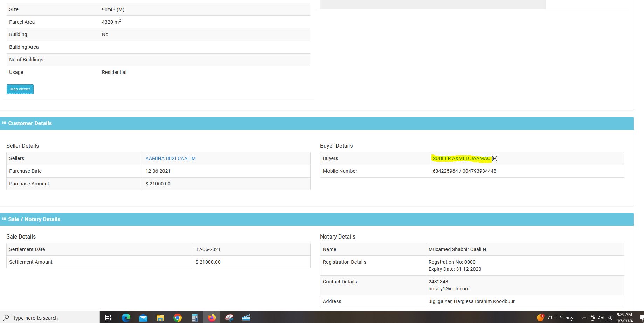Select the Parcel Area value 4320 m²
Screen dimensions: 644x323
(x=111, y=22)
